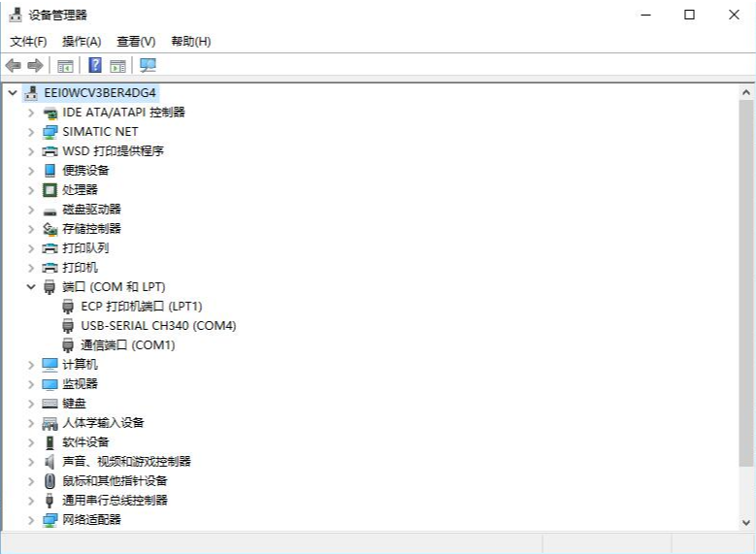Open the 帮助(H) menu
Viewport: 756px width, 554px height.
pos(190,41)
